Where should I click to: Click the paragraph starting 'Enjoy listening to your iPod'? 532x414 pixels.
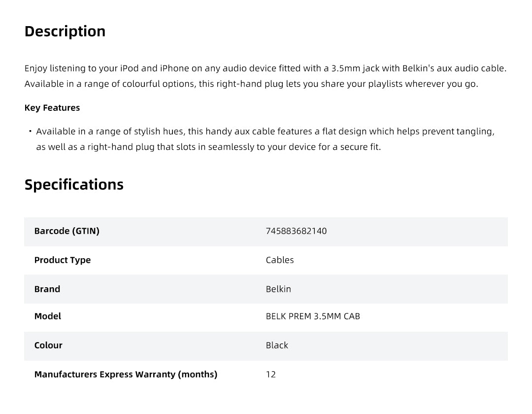(x=266, y=76)
